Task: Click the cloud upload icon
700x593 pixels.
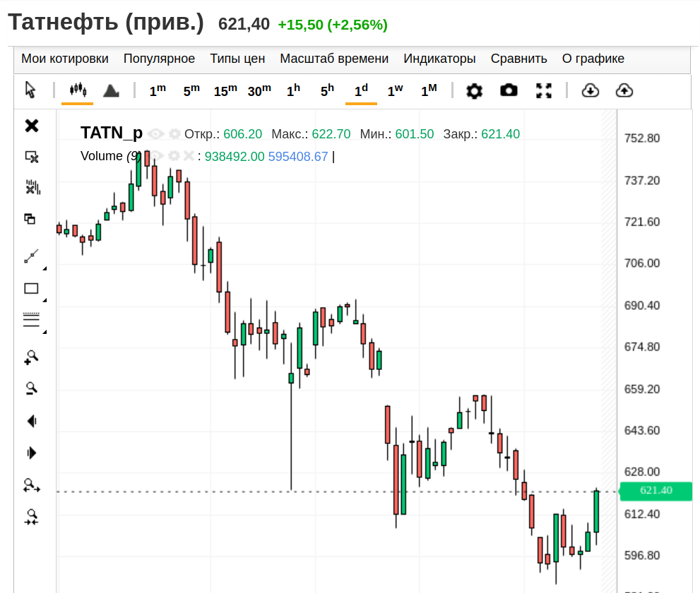Action: click(x=624, y=90)
